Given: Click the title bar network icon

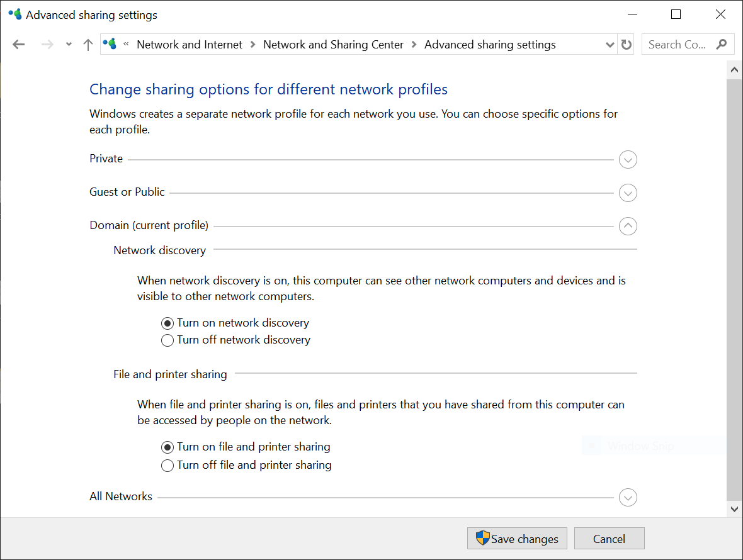Looking at the screenshot, I should point(14,14).
